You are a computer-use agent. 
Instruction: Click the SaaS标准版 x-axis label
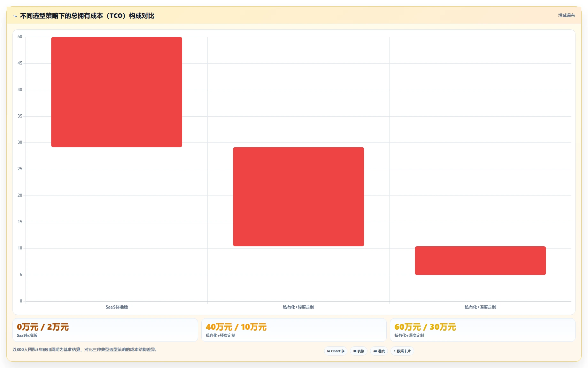pyautogui.click(x=117, y=307)
